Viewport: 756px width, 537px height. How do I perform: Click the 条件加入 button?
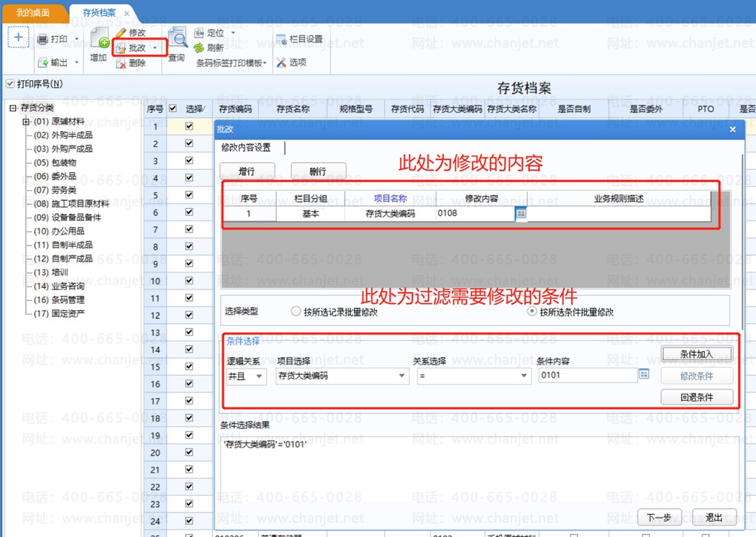pos(696,354)
